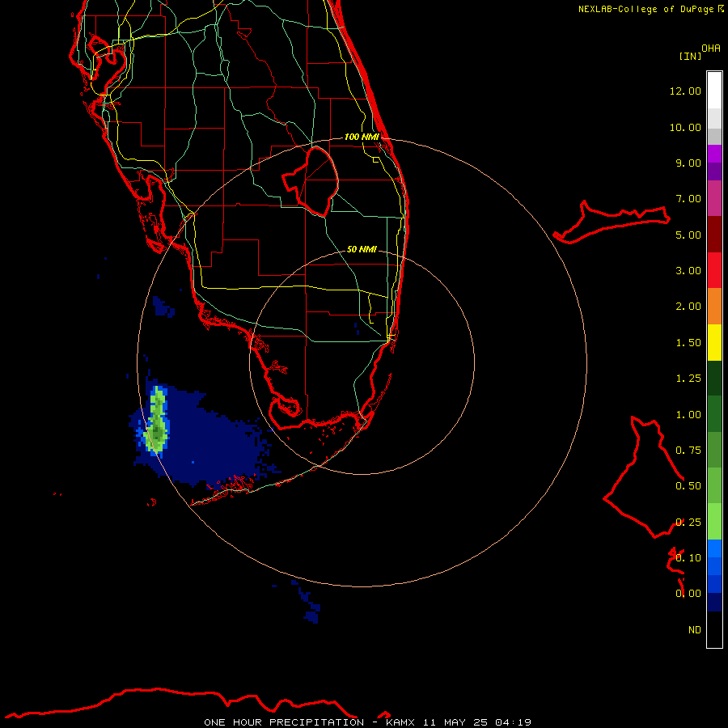Viewport: 728px width, 728px height.
Task: Click the lightest green legend swatch
Action: coord(714,522)
